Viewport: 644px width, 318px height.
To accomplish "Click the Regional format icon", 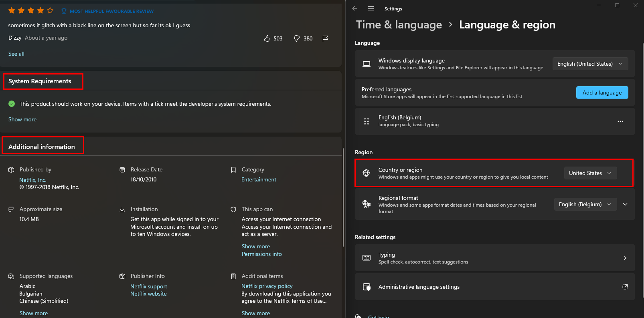I will (x=367, y=204).
